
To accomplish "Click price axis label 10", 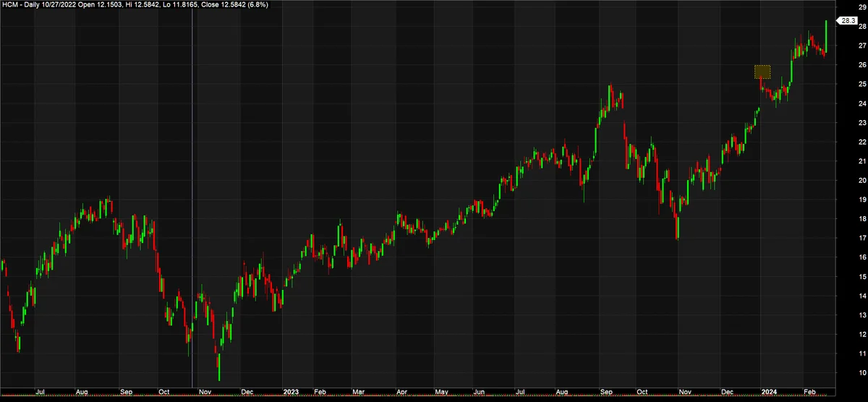I will click(861, 373).
